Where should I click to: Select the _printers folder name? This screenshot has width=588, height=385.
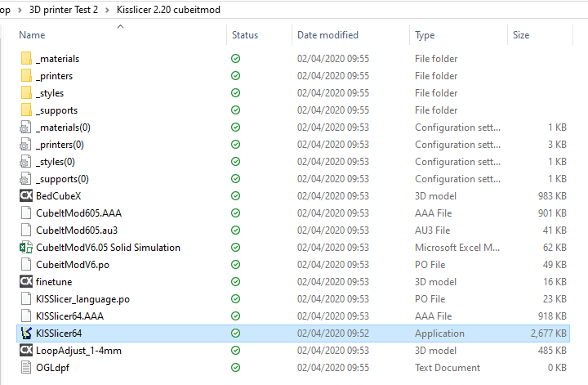(x=55, y=76)
